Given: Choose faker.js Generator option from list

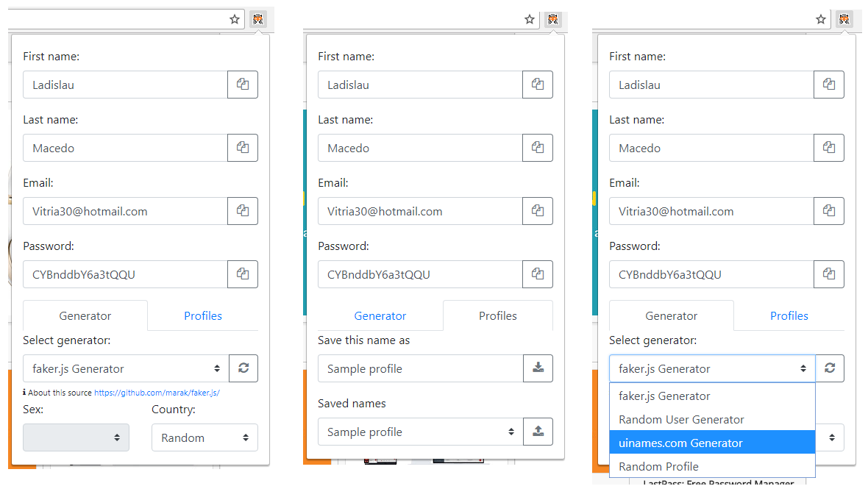Looking at the screenshot, I should [713, 396].
